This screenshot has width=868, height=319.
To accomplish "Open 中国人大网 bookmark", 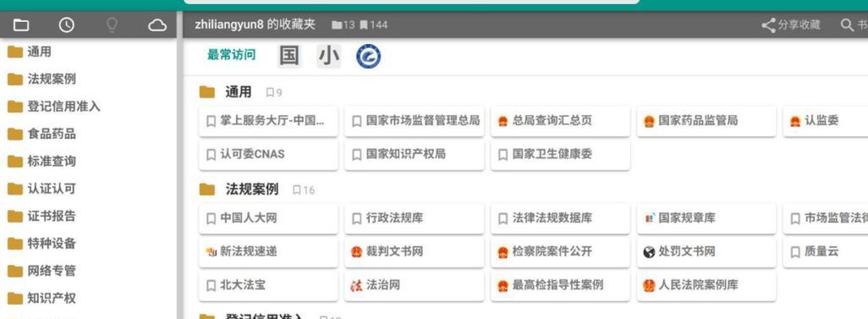I will pyautogui.click(x=268, y=218).
